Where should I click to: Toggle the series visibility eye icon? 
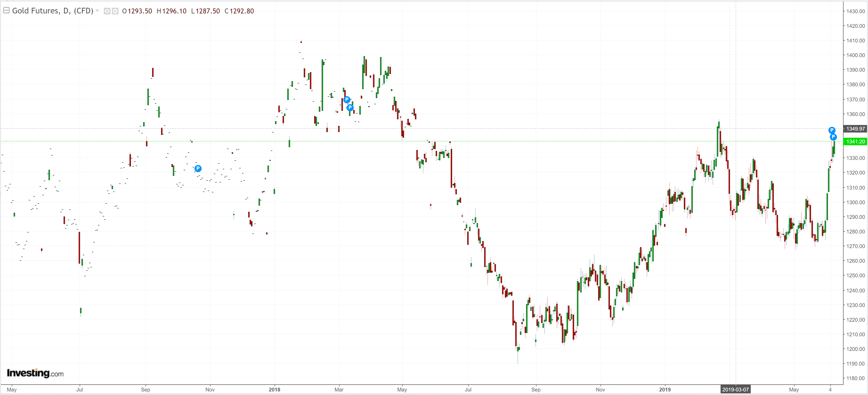click(107, 11)
